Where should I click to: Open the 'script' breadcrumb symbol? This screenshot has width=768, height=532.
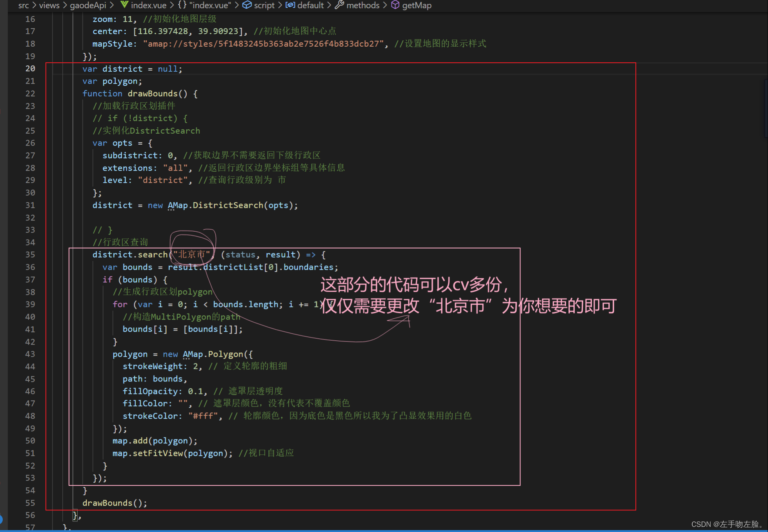point(264,5)
